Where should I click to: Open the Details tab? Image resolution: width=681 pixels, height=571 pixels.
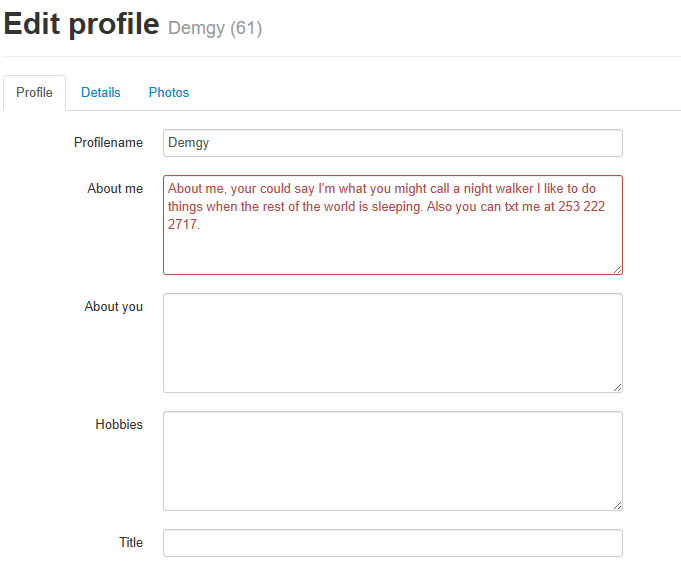pos(101,92)
